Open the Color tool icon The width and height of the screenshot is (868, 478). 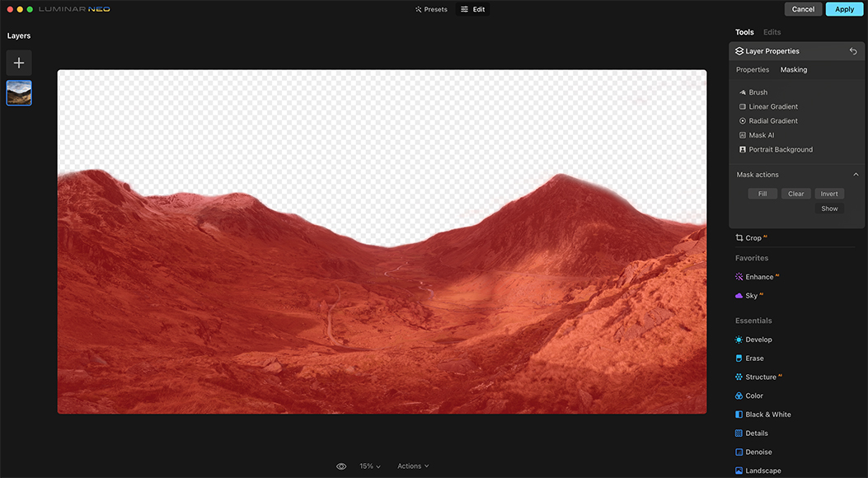point(739,396)
